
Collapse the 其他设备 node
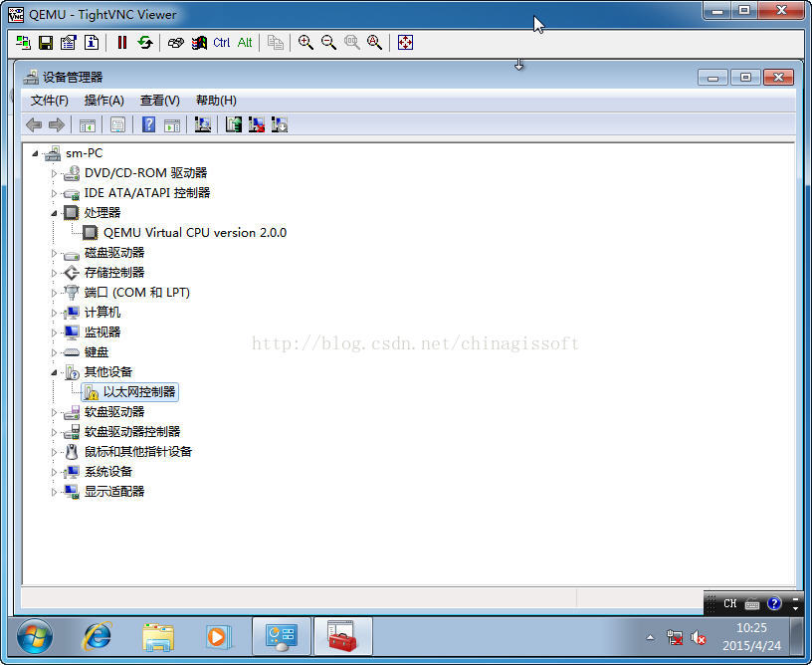54,372
